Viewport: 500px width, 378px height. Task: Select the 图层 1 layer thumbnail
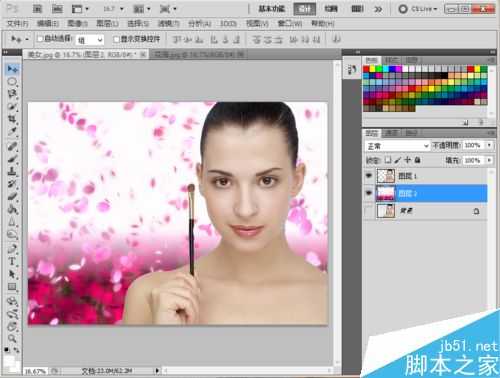tap(386, 176)
